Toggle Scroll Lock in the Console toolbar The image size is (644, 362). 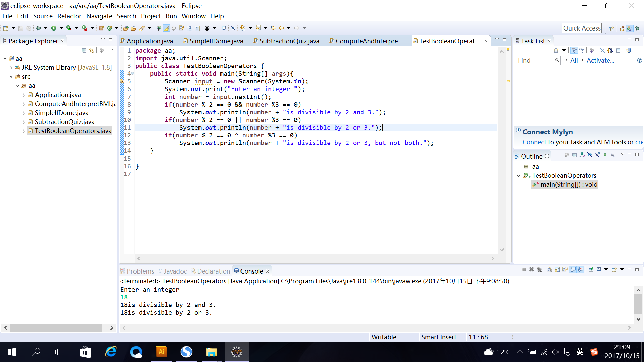557,270
